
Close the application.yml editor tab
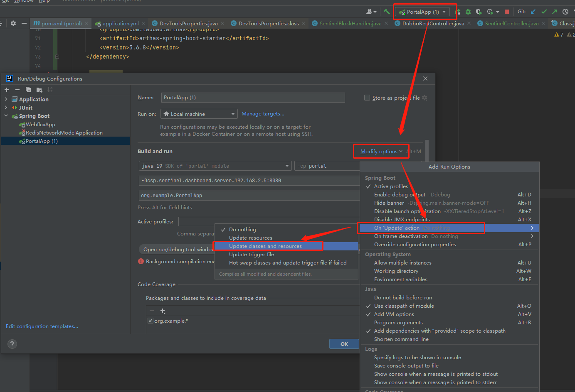pyautogui.click(x=143, y=23)
